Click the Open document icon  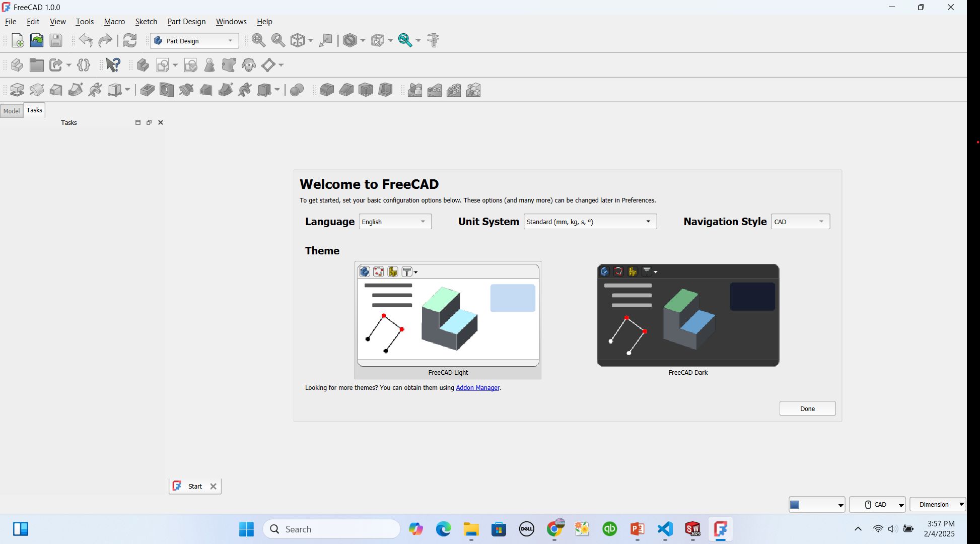36,40
